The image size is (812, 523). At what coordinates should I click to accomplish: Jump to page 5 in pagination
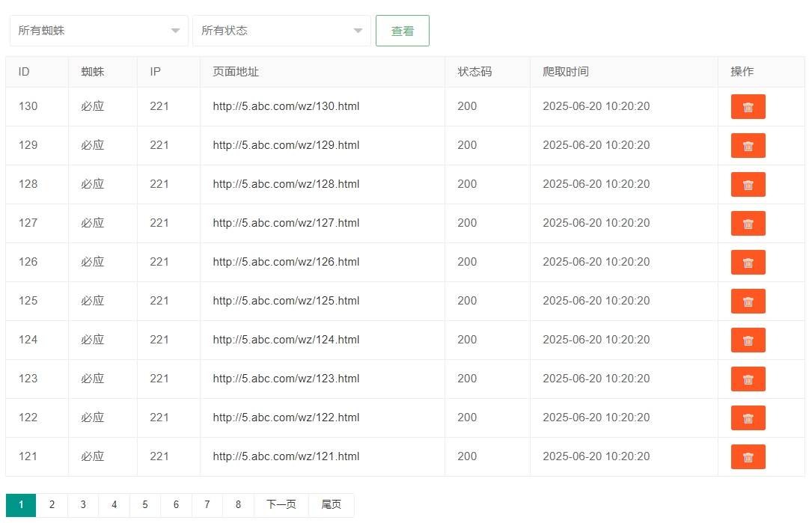(x=145, y=505)
